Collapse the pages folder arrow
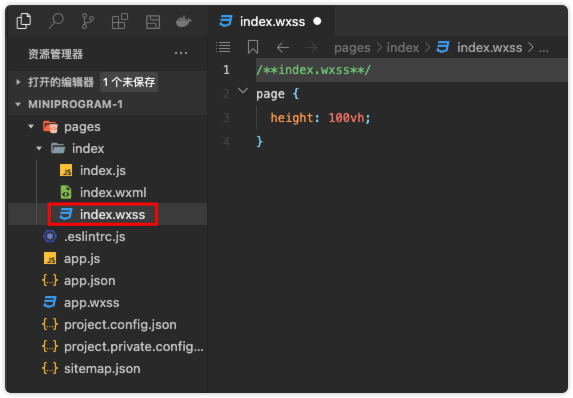Image resolution: width=573 pixels, height=398 pixels. 31,126
